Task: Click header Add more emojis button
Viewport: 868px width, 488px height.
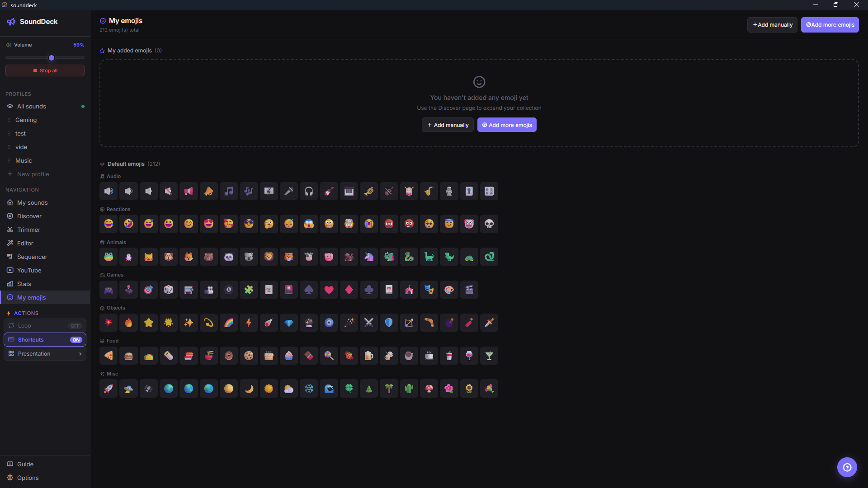Action: tap(830, 25)
